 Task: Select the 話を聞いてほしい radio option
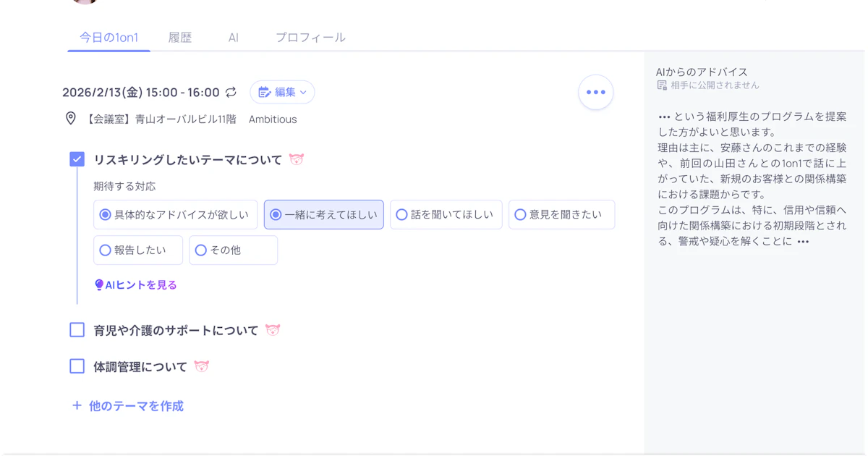[402, 215]
